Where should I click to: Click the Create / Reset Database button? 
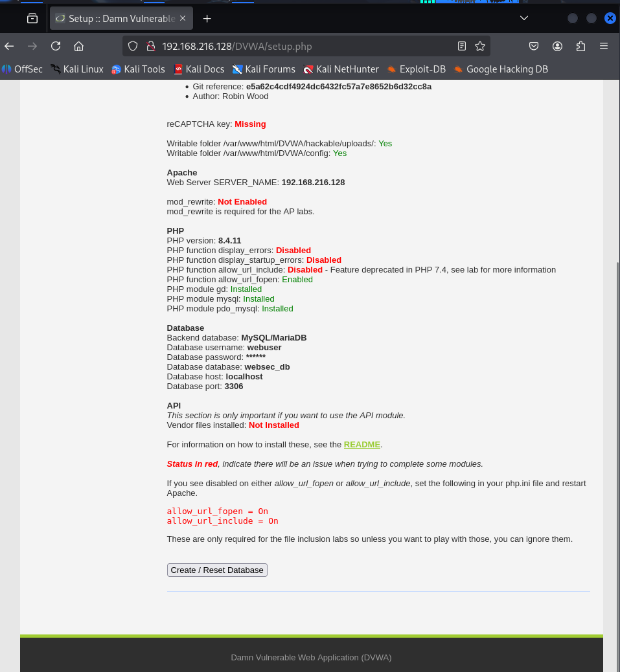[217, 570]
